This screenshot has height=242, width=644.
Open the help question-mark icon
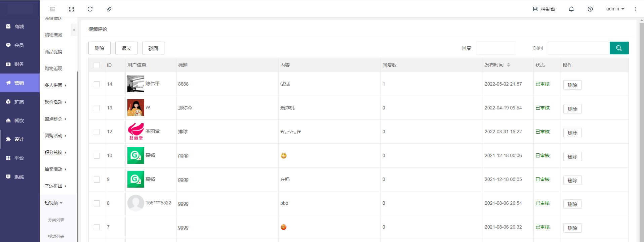590,9
